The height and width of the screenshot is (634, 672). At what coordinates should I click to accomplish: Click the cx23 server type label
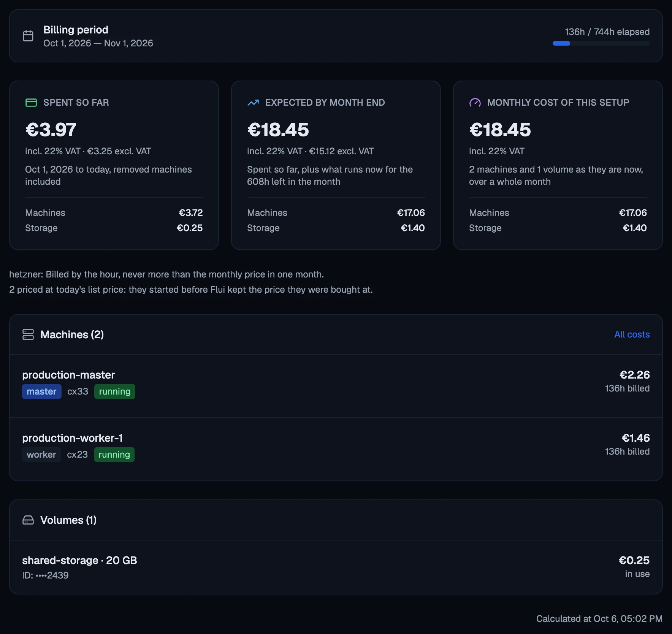77,455
